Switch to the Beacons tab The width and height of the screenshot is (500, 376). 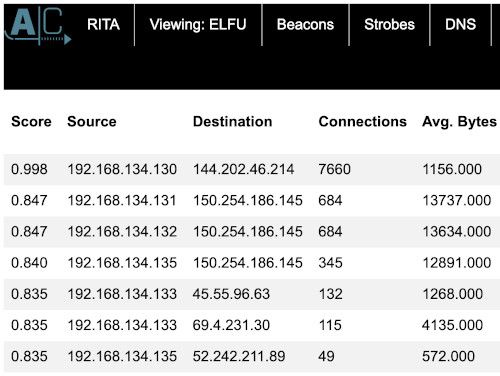click(x=305, y=24)
